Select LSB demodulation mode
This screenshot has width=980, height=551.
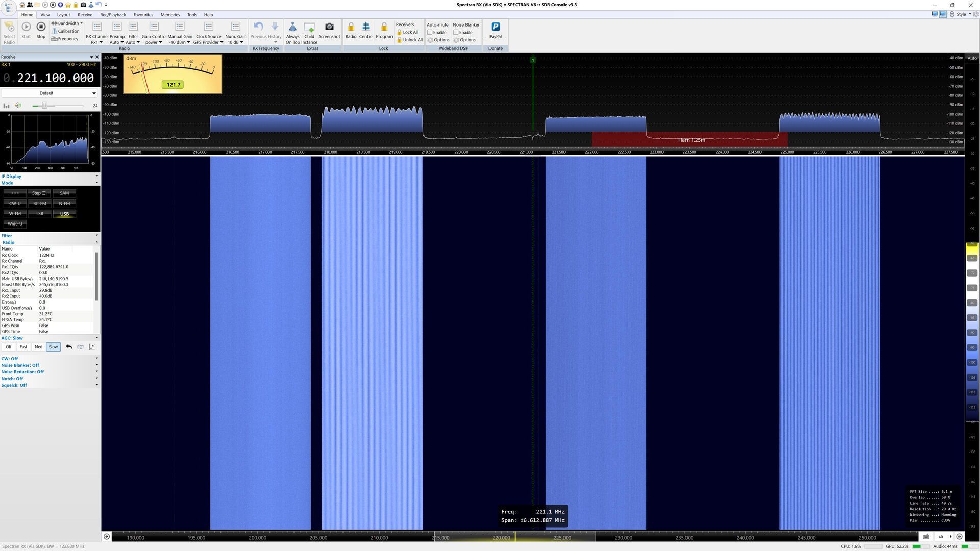tap(40, 214)
